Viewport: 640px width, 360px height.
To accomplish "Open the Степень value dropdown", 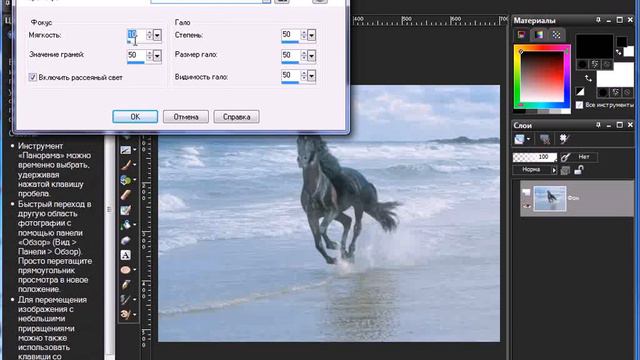I will click(311, 35).
